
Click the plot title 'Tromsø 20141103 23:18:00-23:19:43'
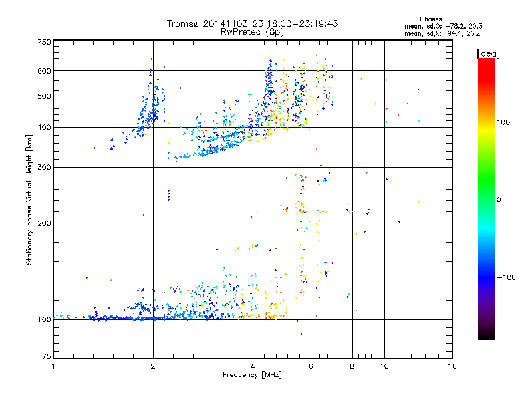click(252, 23)
